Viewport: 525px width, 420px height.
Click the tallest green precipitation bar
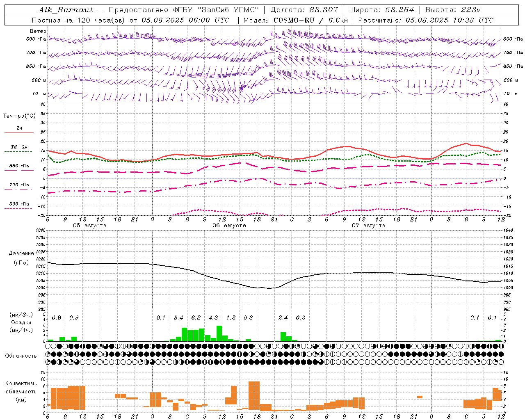(219, 333)
